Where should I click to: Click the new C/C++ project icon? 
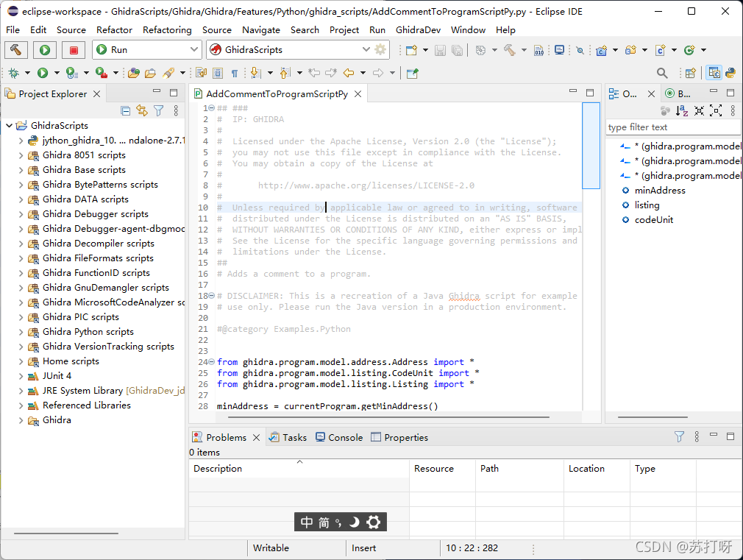point(601,50)
